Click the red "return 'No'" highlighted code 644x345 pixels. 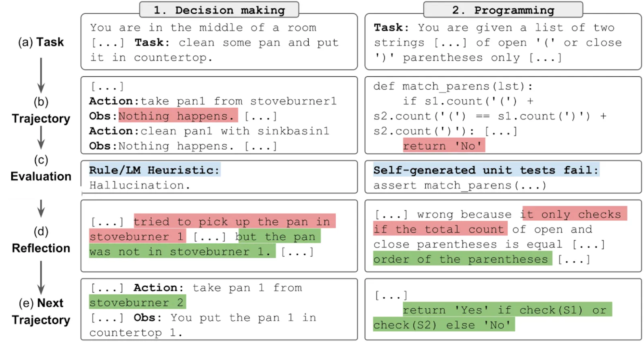pos(444,146)
